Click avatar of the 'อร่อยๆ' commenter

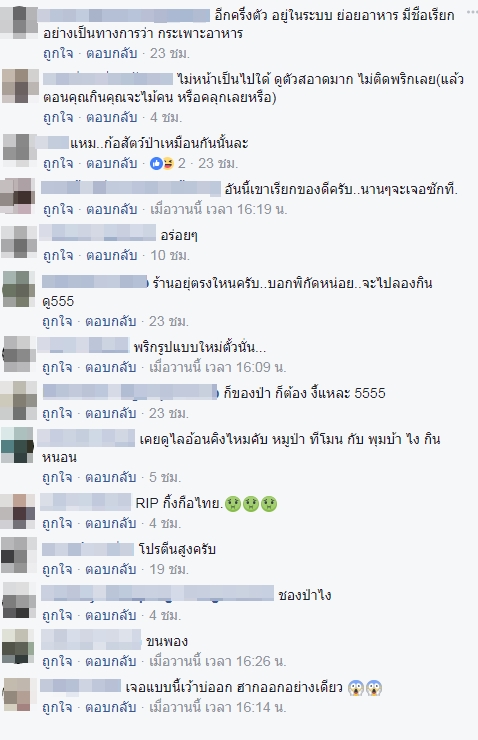coord(19,242)
